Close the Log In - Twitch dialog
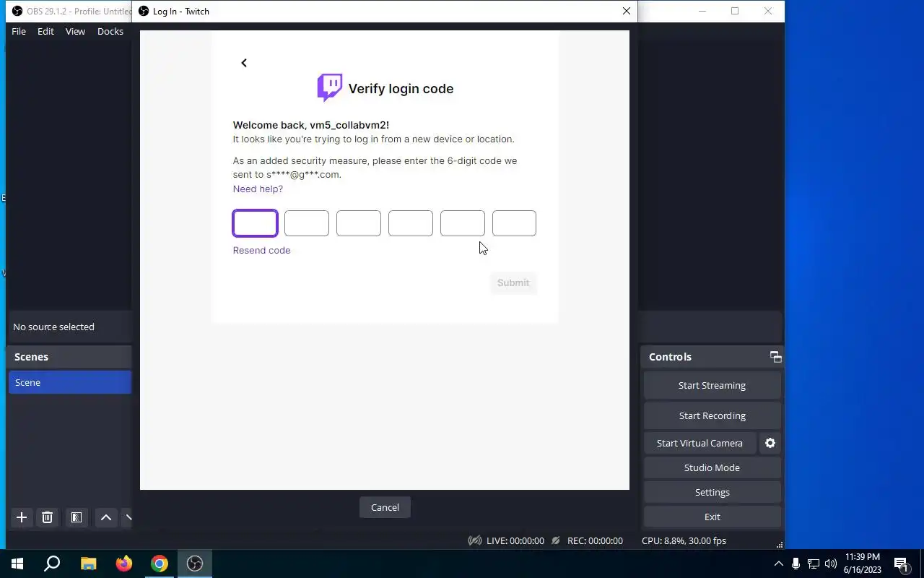The image size is (924, 578). tap(626, 11)
